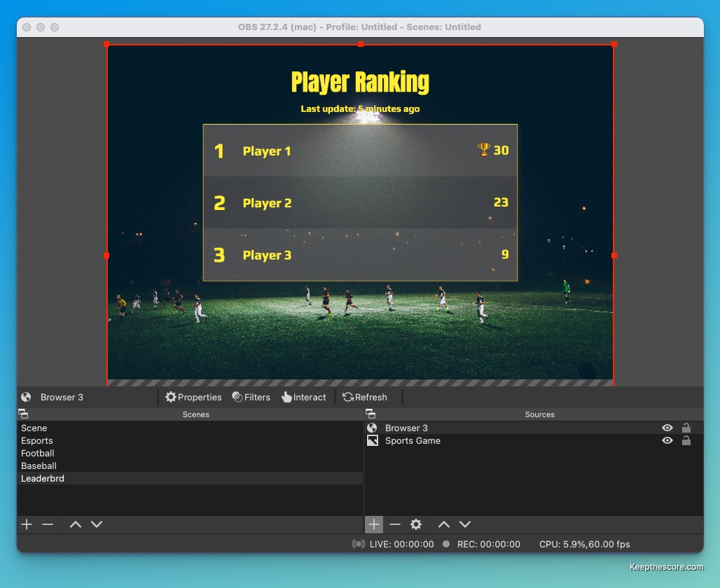Select the Scene entry in Scenes list
The height and width of the screenshot is (588, 720).
[190, 428]
